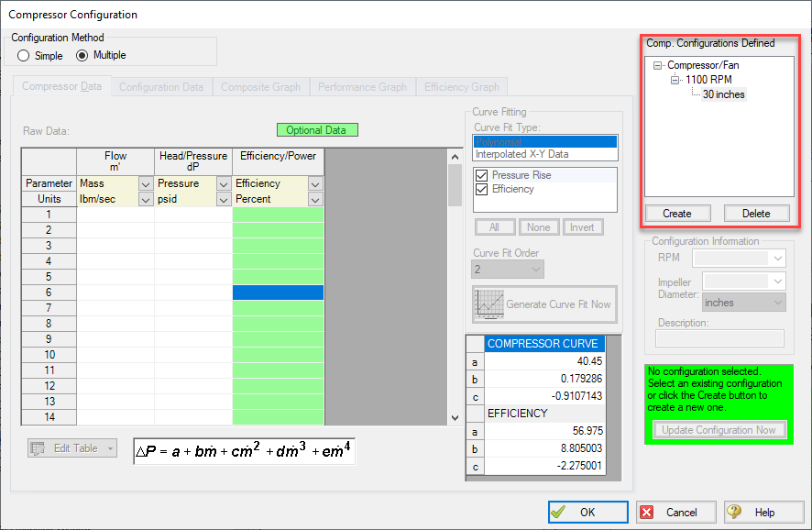The image size is (812, 530).
Task: Click the Create configuration button
Action: [x=677, y=214]
